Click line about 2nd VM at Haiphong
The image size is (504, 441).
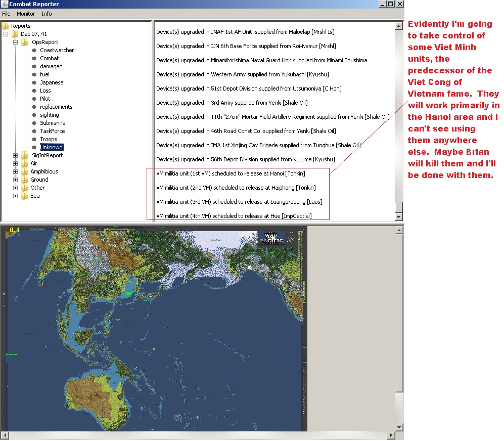236,188
